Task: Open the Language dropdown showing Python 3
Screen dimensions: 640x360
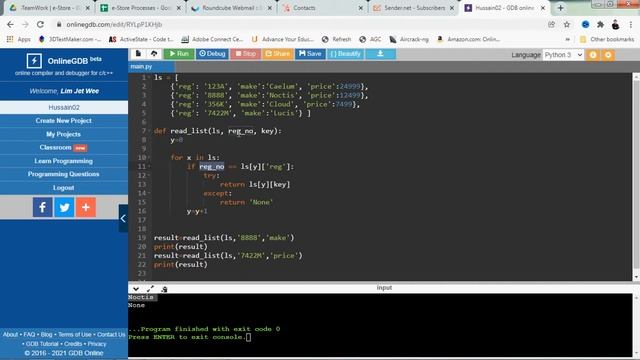Action: point(563,55)
